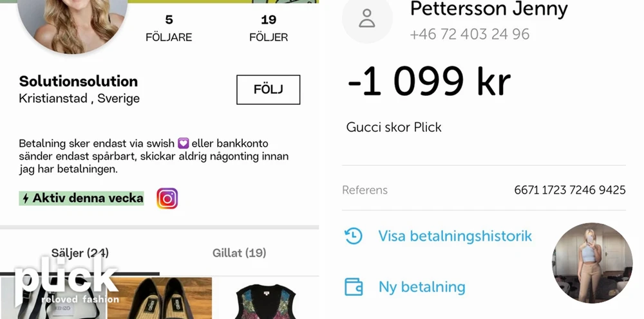Click the lightning bolt activity icon
Screen dimensions: 644x319
26,199
